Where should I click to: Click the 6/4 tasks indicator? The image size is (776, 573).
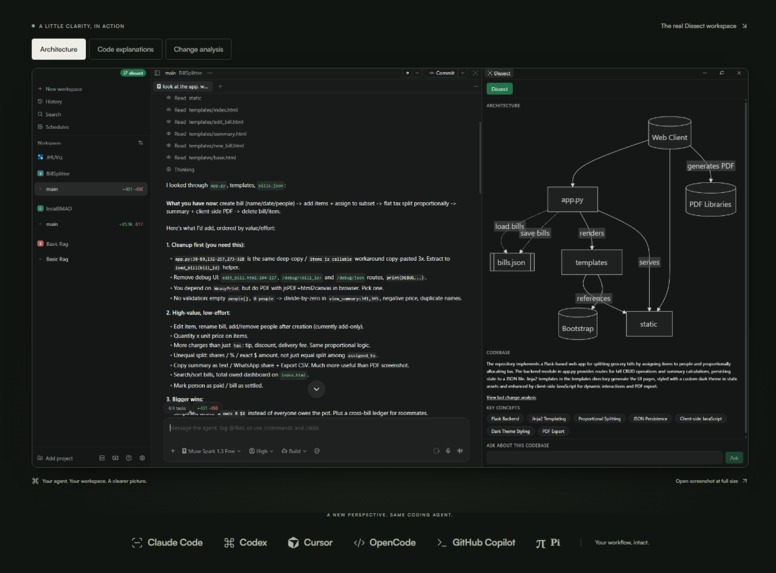click(177, 408)
